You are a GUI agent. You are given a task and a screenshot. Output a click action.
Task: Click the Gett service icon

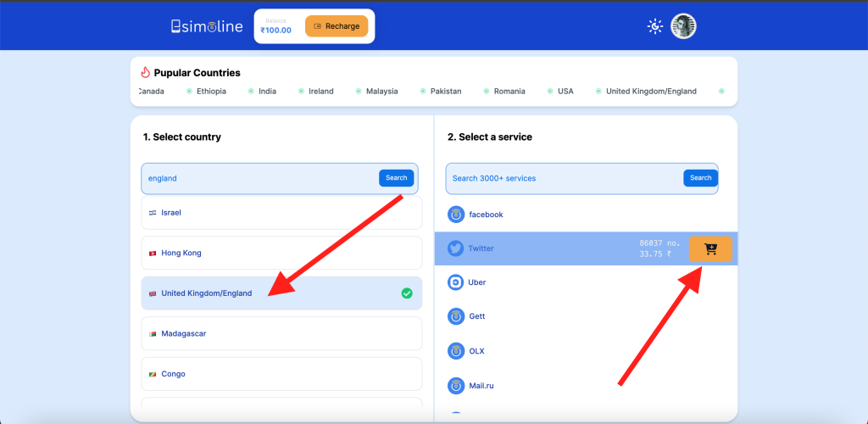click(455, 316)
